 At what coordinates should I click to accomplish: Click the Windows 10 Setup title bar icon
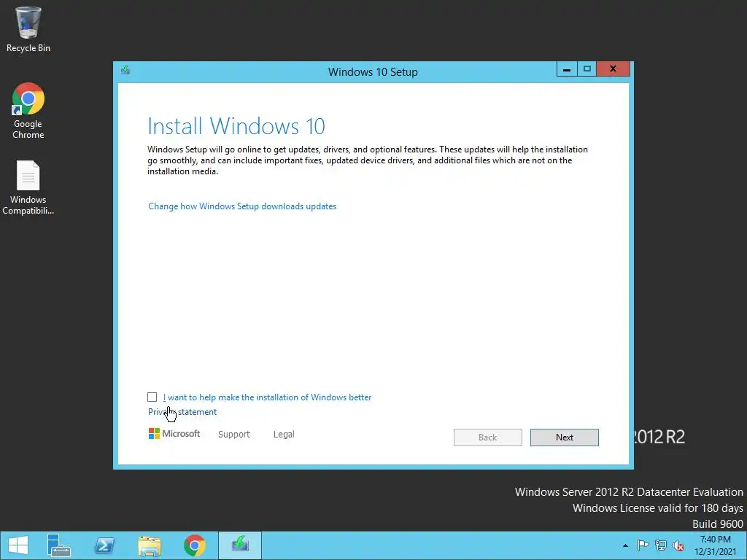[x=125, y=71]
